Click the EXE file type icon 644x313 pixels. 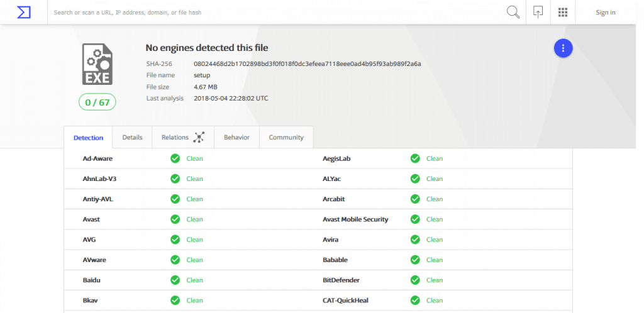click(97, 64)
